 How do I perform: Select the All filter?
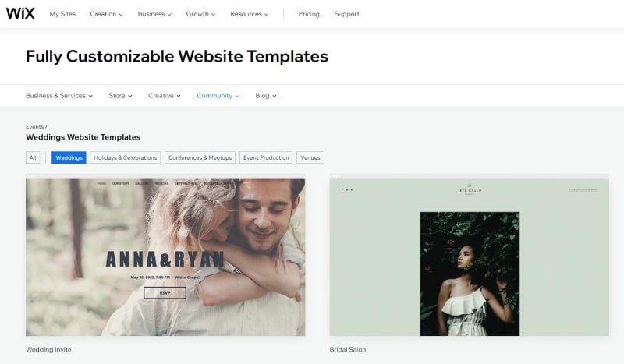[x=33, y=157]
